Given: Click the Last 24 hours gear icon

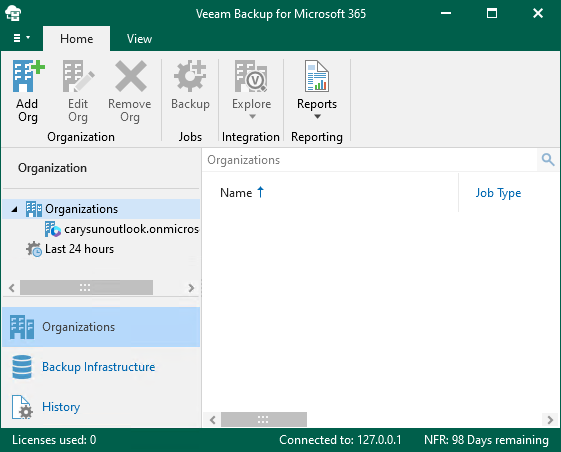Looking at the screenshot, I should point(34,249).
